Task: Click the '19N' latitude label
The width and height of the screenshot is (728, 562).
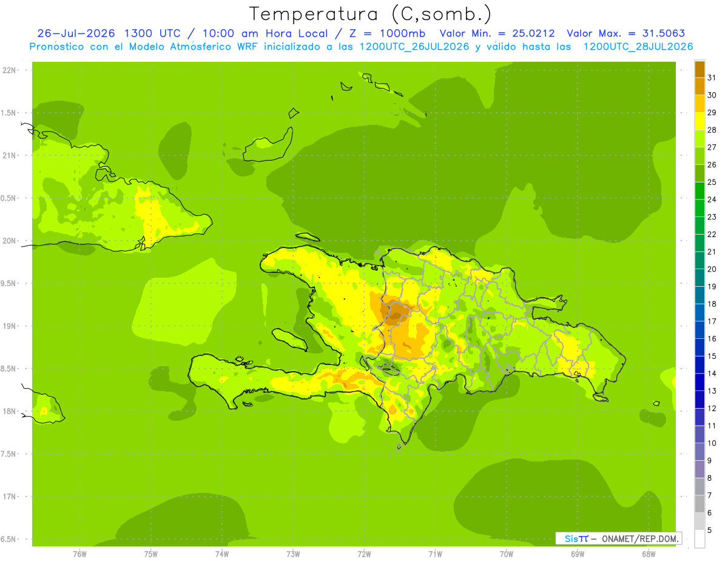Action: click(10, 326)
